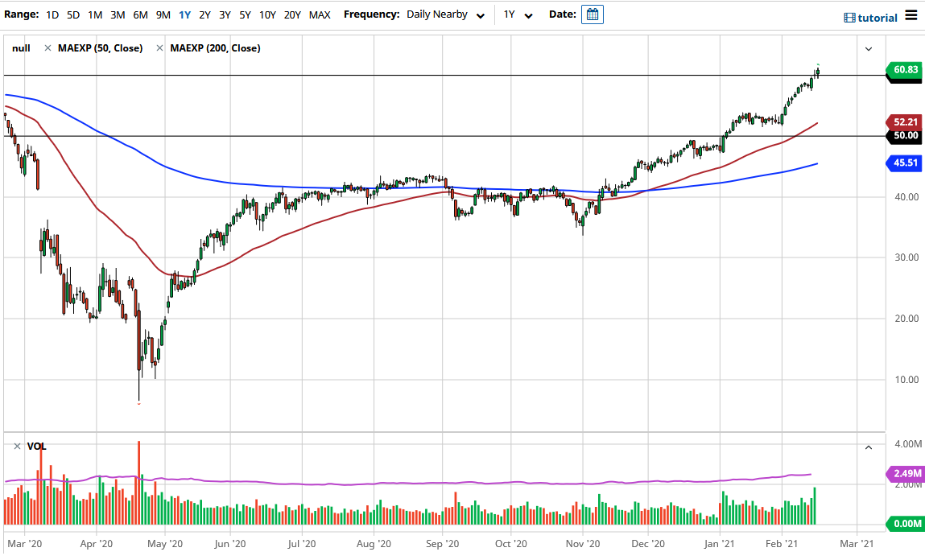Open the date picker calendar icon
925x560 pixels.
[x=593, y=14]
